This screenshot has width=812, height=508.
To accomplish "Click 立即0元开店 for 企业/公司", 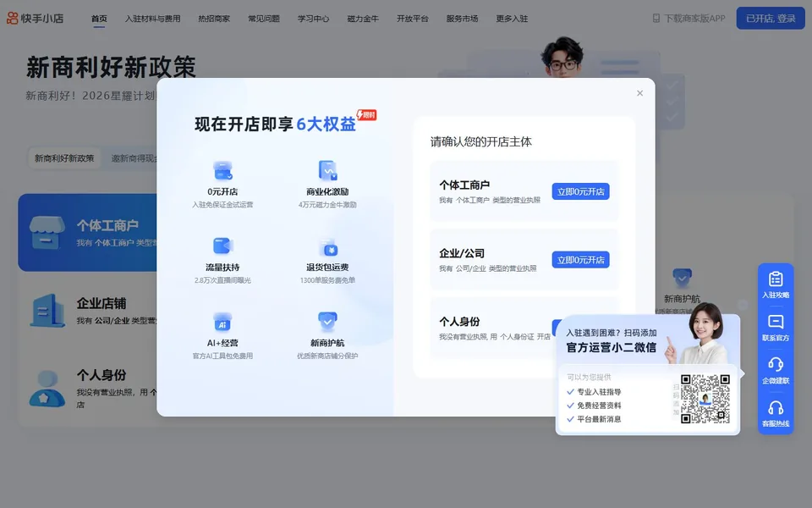I will coord(580,260).
